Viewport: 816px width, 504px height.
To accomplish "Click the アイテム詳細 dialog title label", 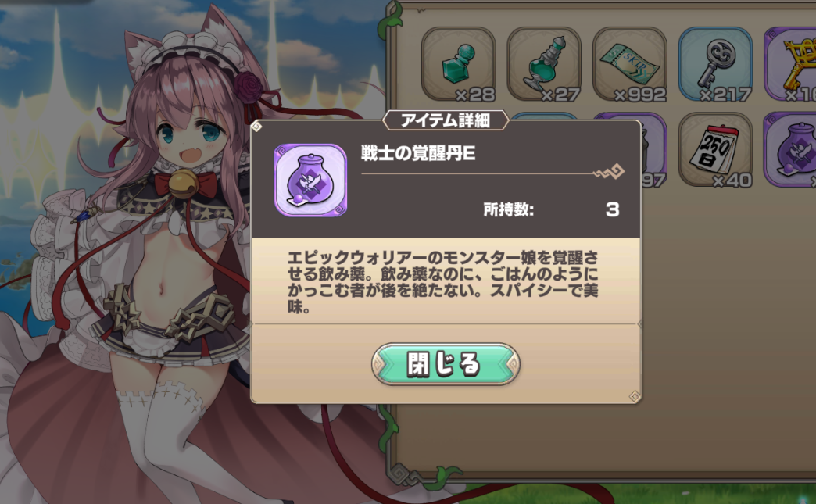I will (446, 120).
